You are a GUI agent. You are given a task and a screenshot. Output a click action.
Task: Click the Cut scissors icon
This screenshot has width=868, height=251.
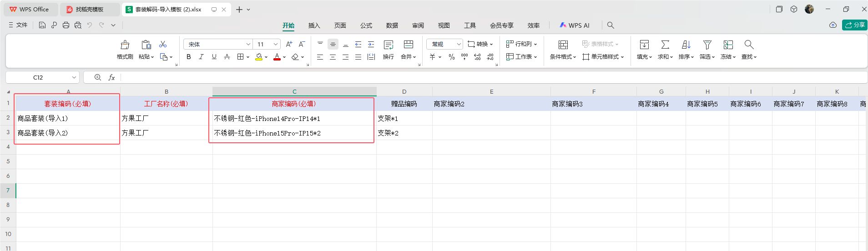tap(163, 44)
